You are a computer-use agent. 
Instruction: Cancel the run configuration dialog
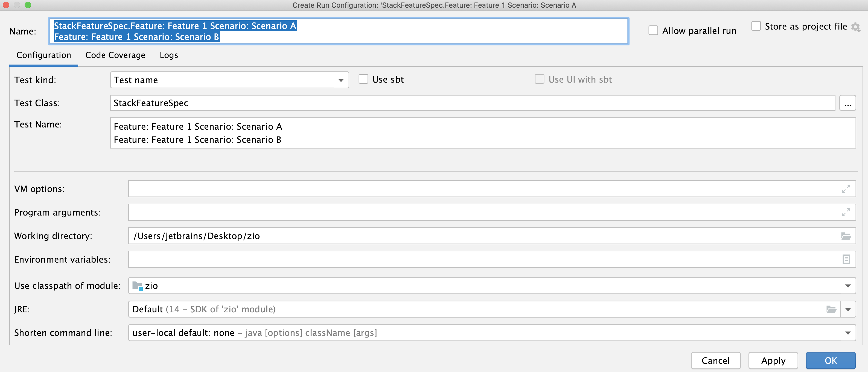(716, 360)
